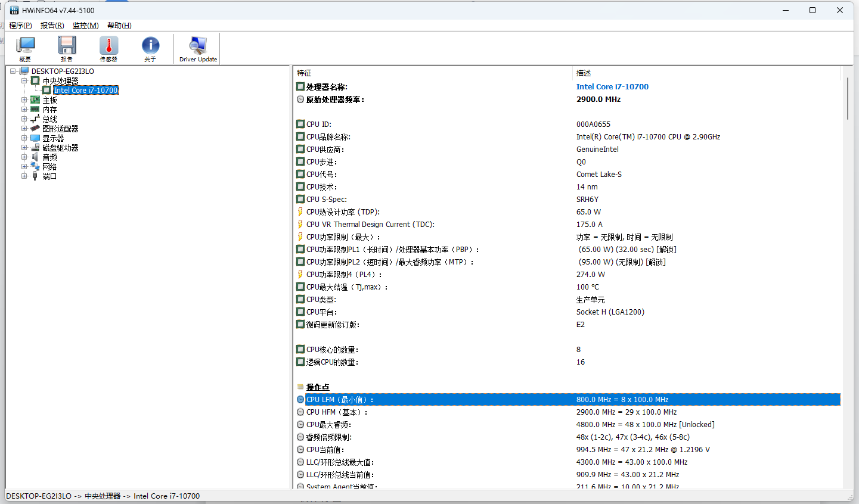Open the 传感器 thermometer sensors icon
The image size is (859, 504).
point(108,45)
